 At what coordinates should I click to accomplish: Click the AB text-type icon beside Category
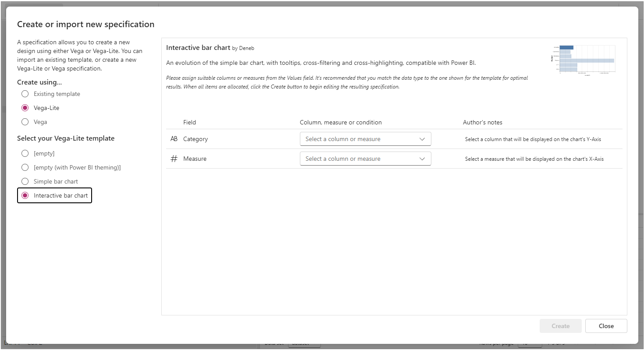coord(174,139)
